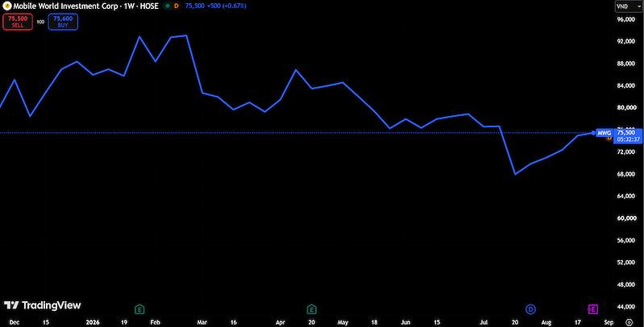Click the 96,000 price axis label
This screenshot has height=327, width=644.
(x=625, y=19)
